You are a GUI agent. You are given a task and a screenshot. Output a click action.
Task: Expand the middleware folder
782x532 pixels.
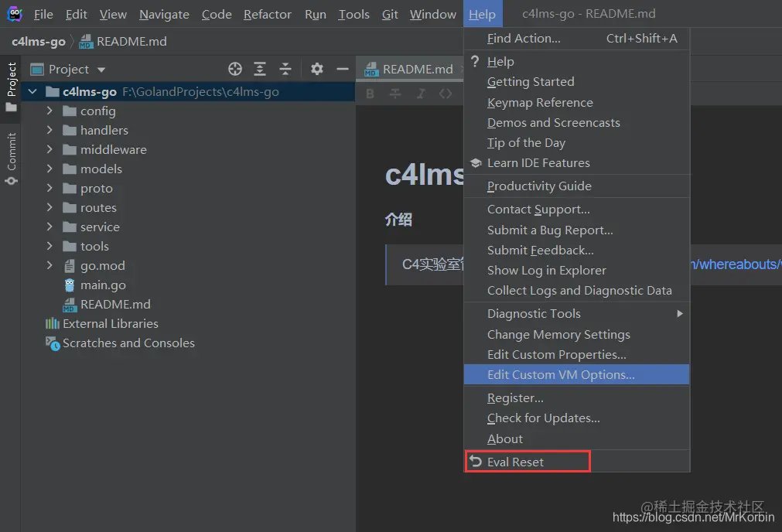click(50, 149)
